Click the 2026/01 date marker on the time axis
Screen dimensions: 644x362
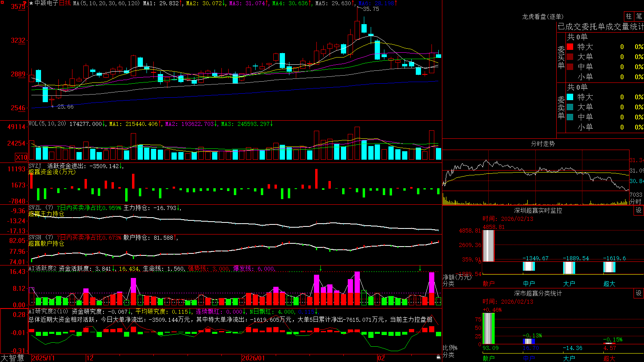tap(254, 358)
